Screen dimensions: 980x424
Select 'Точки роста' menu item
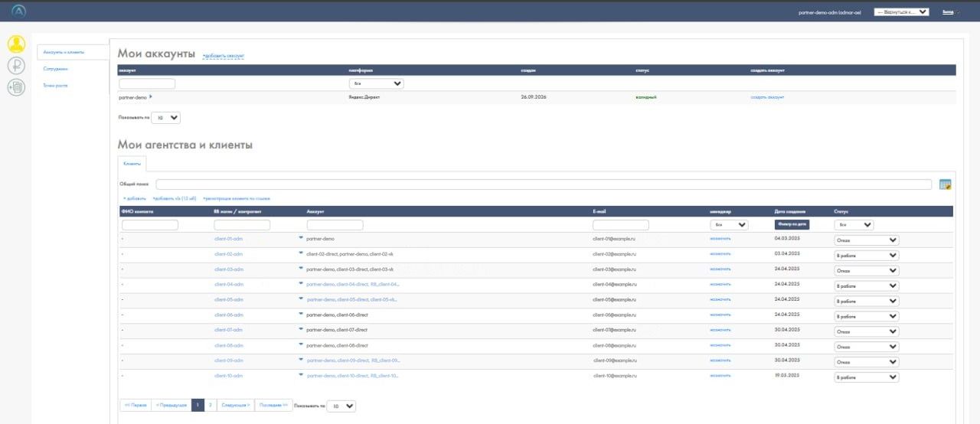tap(55, 86)
